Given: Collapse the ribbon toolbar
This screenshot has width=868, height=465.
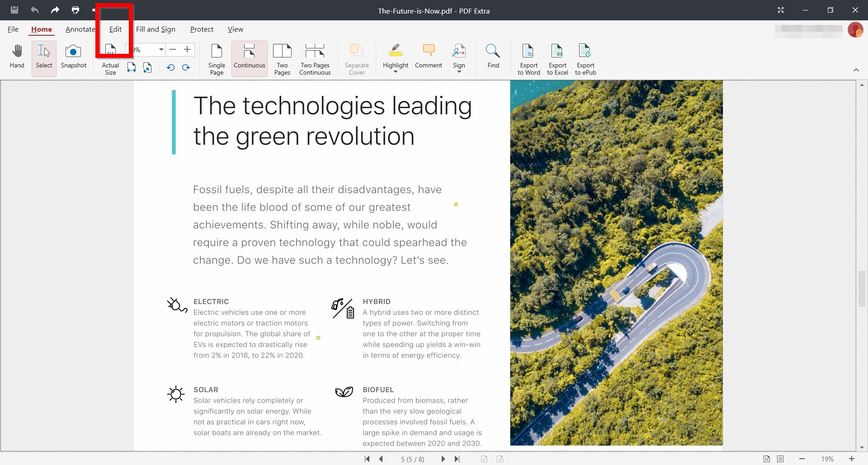Looking at the screenshot, I should 857,70.
